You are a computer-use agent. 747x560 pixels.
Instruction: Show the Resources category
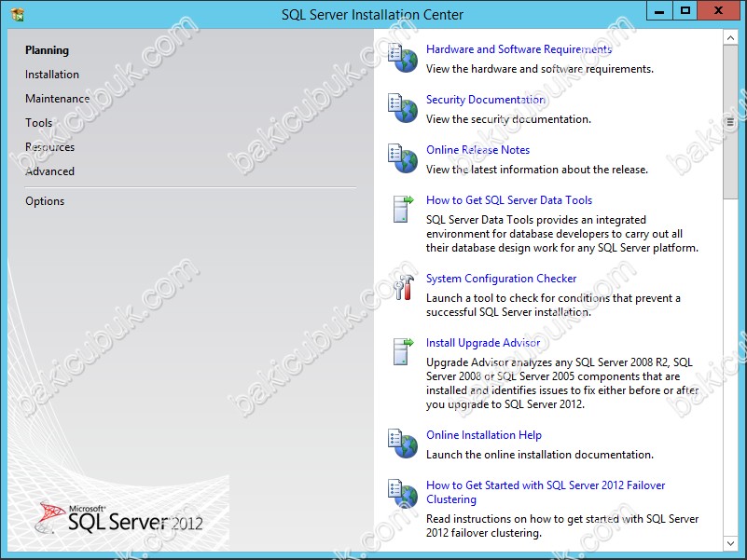point(49,147)
